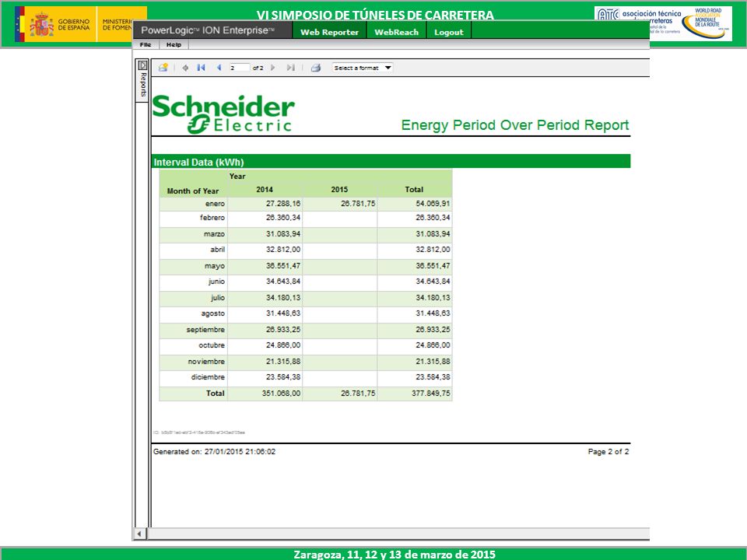Image resolution: width=747 pixels, height=560 pixels.
Task: Click the junio row label
Action: [x=216, y=282]
